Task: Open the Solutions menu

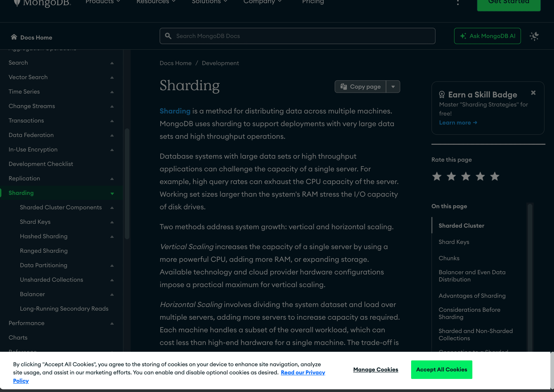Action: (x=209, y=2)
